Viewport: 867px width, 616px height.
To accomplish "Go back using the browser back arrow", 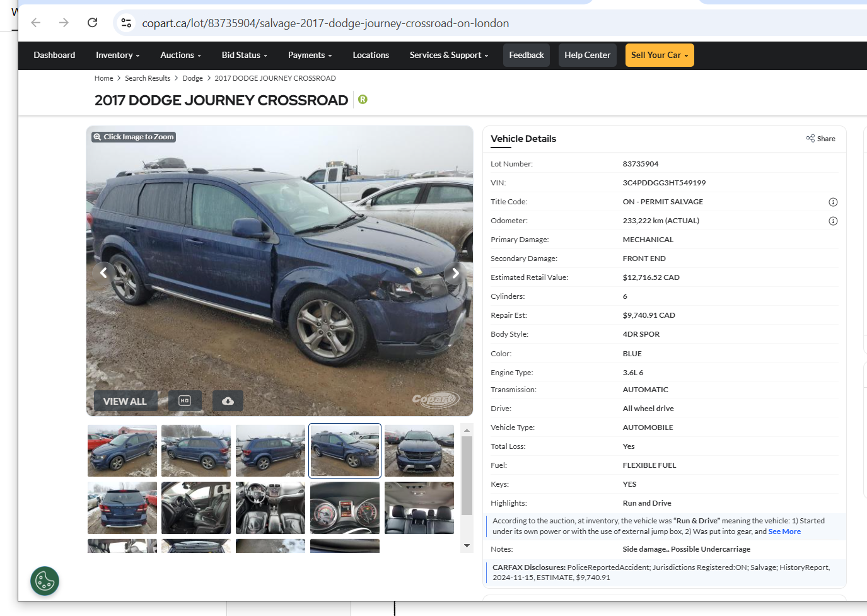I will [36, 23].
